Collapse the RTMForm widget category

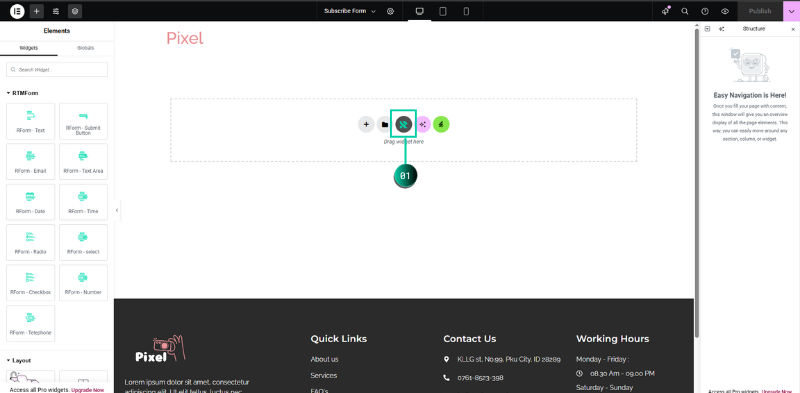[22, 93]
